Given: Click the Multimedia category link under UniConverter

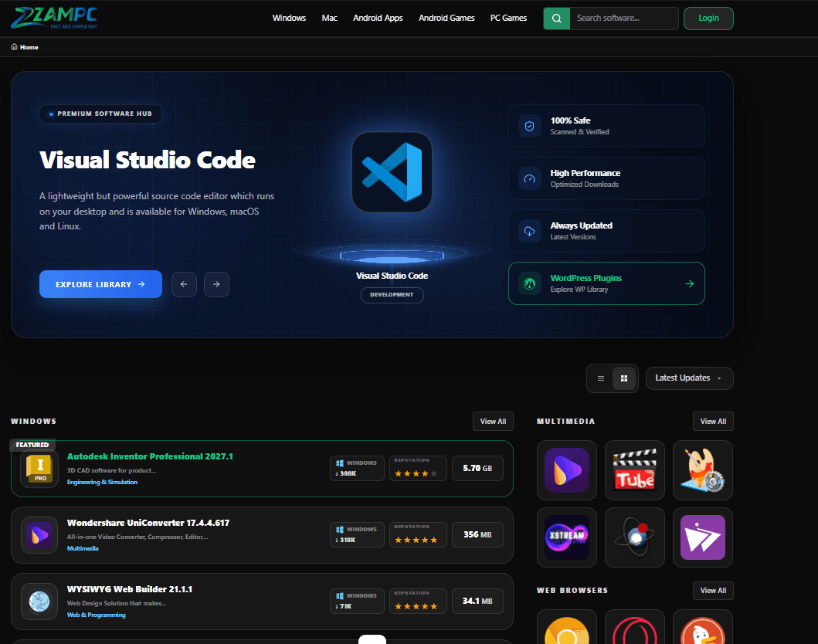Looking at the screenshot, I should click(83, 548).
